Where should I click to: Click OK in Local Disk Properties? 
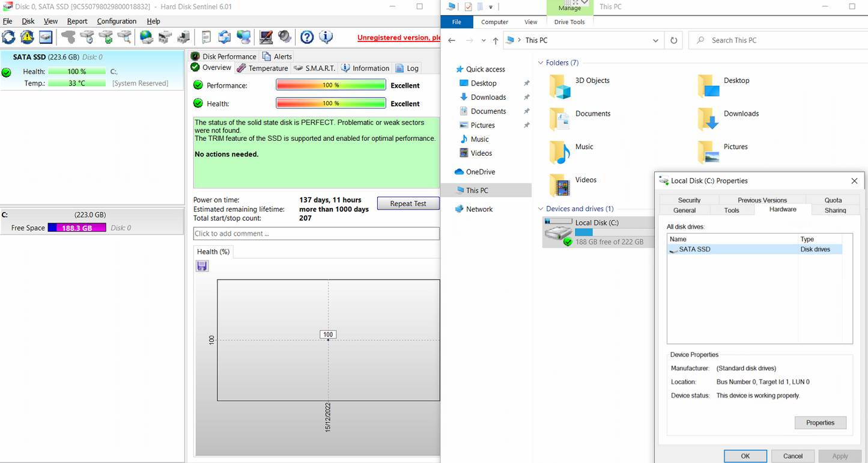click(x=745, y=456)
